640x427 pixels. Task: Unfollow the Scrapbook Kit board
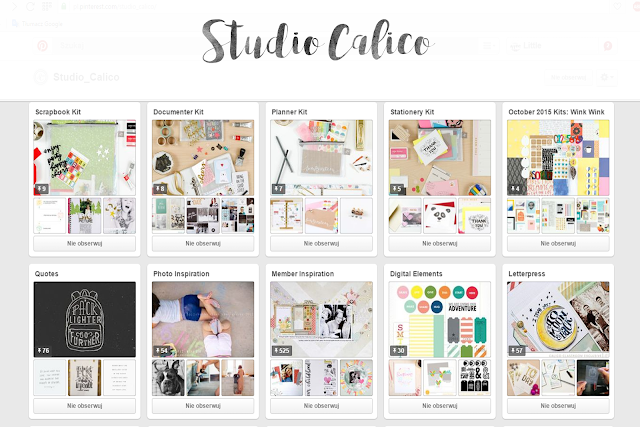coord(84,243)
